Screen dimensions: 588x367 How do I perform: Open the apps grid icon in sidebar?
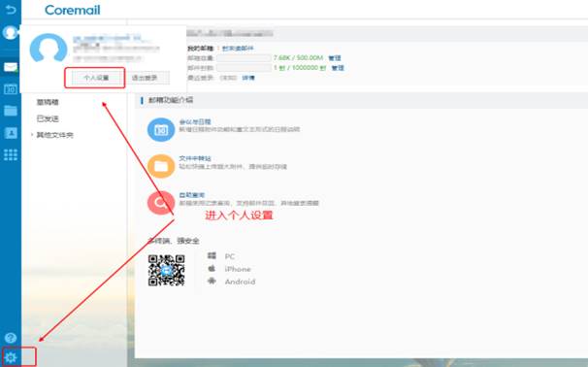[11, 154]
